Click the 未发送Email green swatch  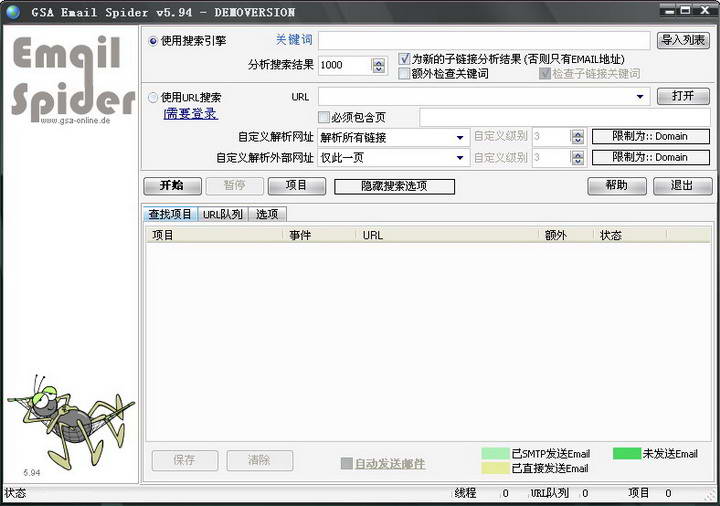pyautogui.click(x=627, y=454)
